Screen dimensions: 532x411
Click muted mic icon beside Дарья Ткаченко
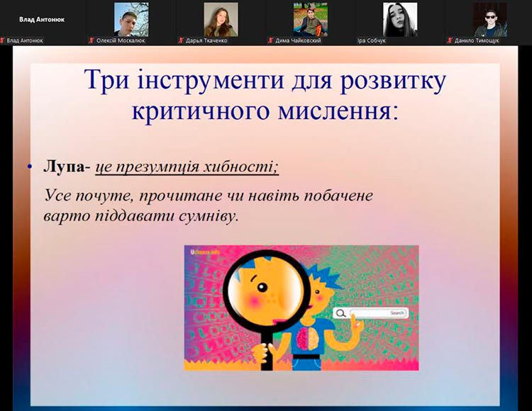(x=181, y=40)
